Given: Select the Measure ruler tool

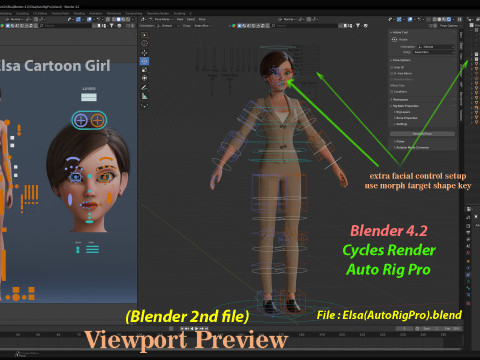Looking at the screenshot, I should pyautogui.click(x=144, y=96).
